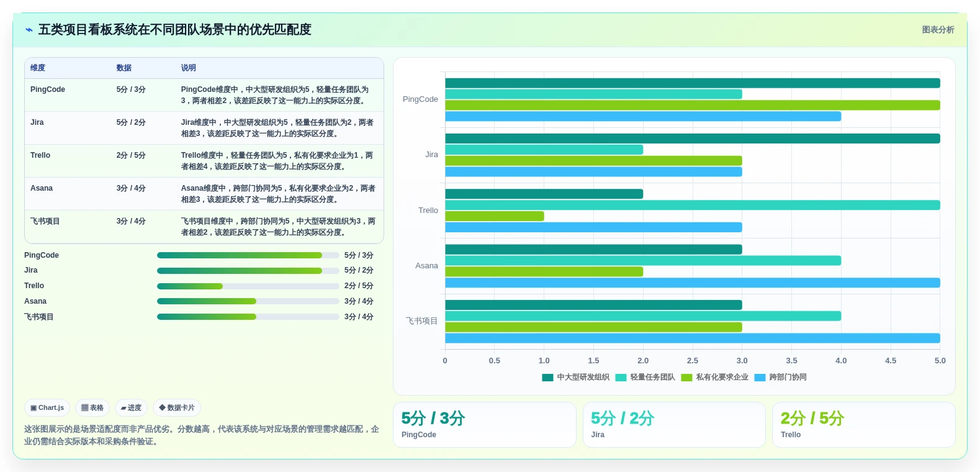980x472 pixels.
Task: Click the 进度 tag chip
Action: (131, 408)
